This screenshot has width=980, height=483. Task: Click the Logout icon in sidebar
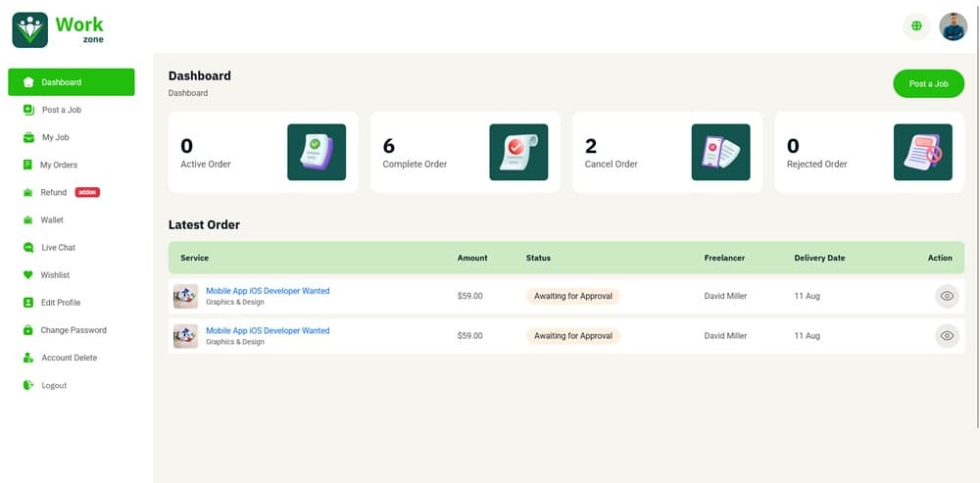[28, 385]
